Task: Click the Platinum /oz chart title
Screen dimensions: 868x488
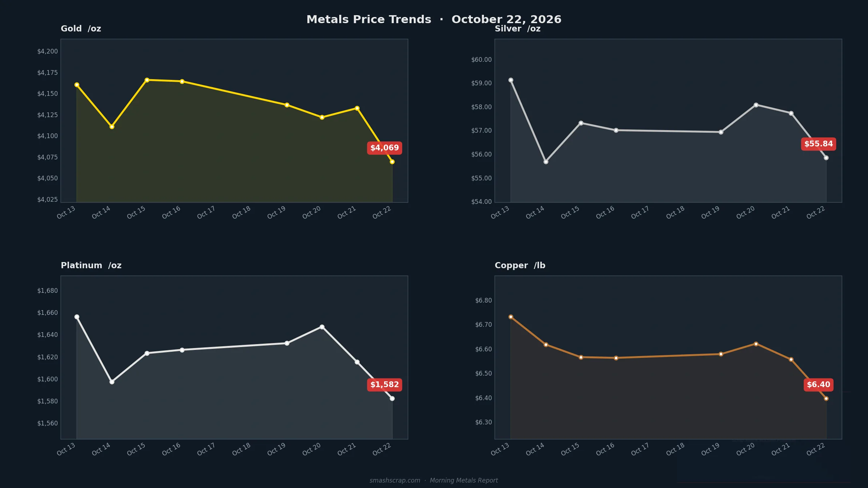Action: point(91,265)
